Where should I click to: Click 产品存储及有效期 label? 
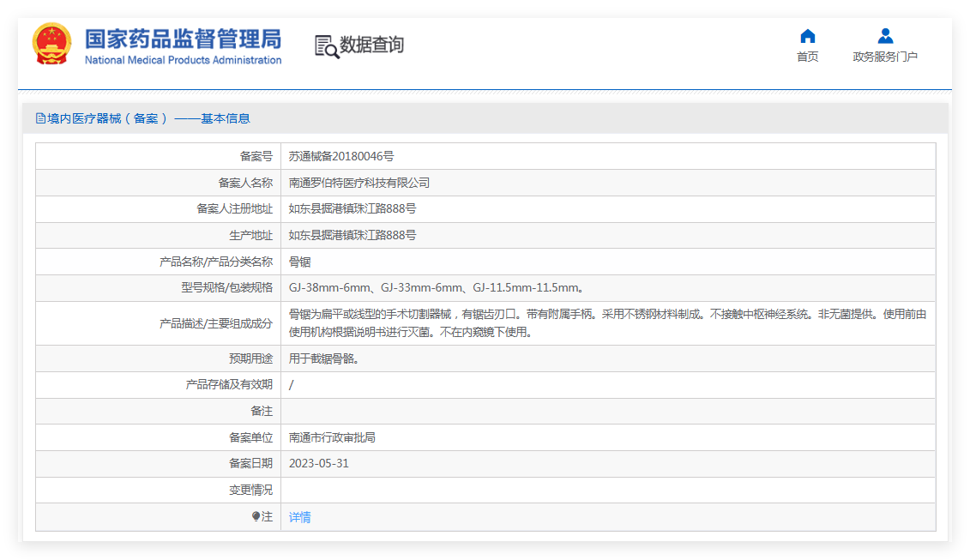point(229,385)
